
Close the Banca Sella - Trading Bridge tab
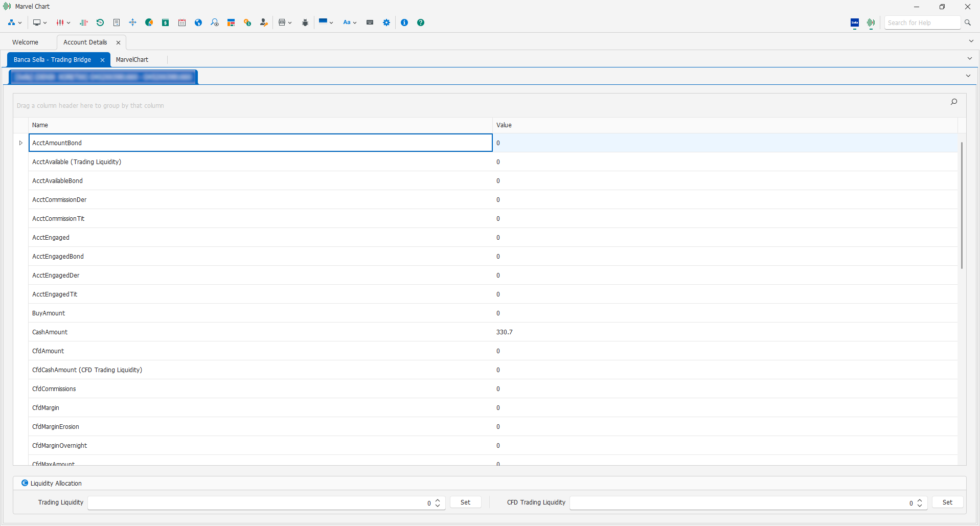[x=102, y=60]
